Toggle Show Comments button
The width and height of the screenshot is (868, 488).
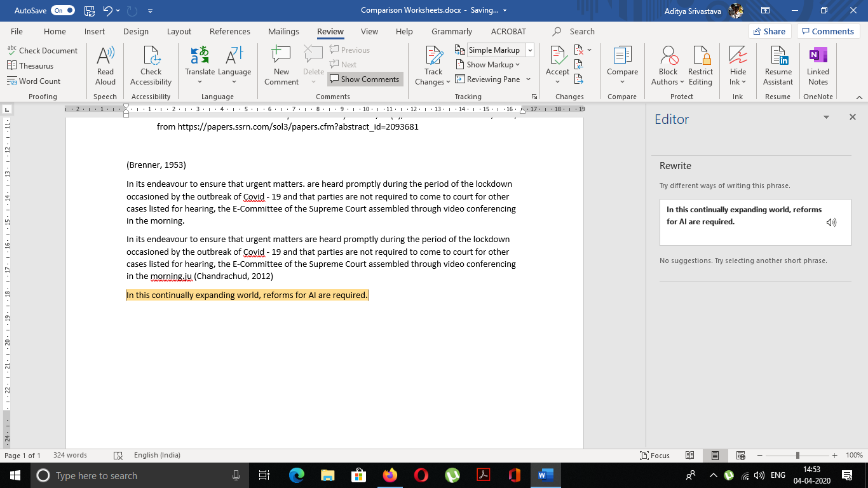pos(365,79)
